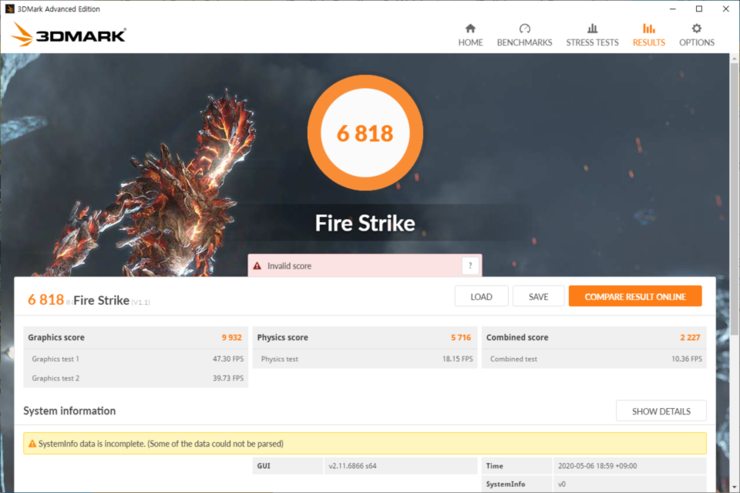Click COMPARE RESULT ONLINE button
The width and height of the screenshot is (740, 493).
pyautogui.click(x=635, y=296)
